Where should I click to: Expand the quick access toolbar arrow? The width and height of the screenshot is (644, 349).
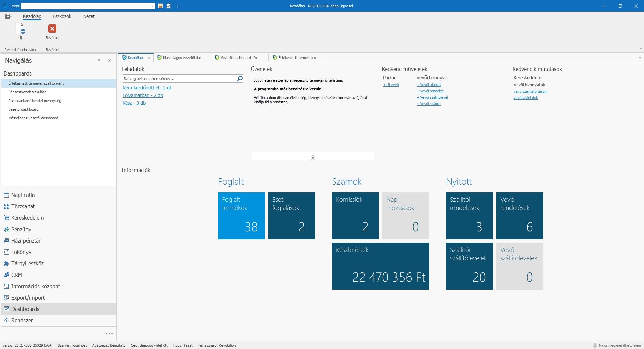(178, 6)
